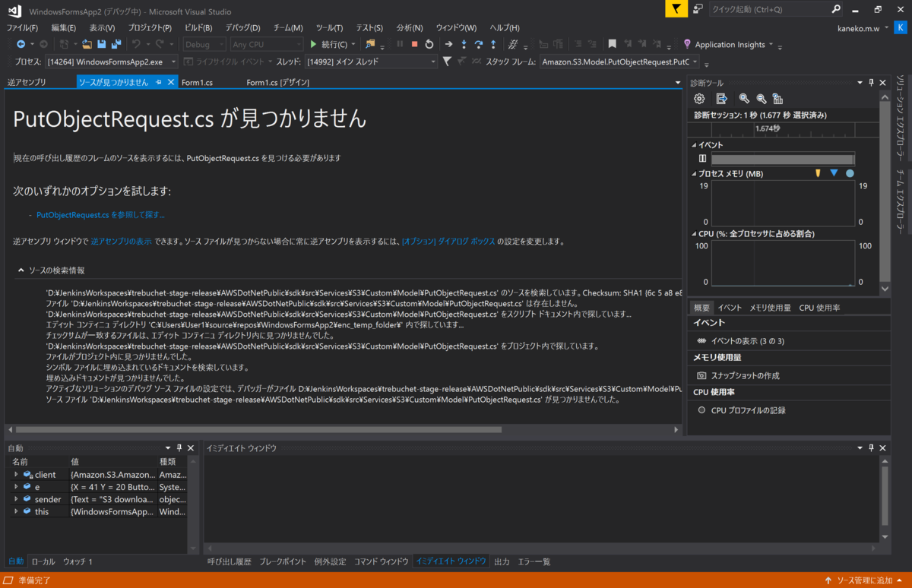
Task: Switch to the Form1.cs tab
Action: click(x=198, y=82)
